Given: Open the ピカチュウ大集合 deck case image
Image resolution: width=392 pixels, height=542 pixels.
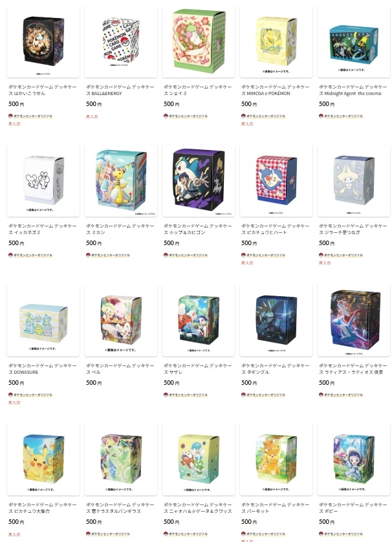Looking at the screenshot, I should (x=43, y=460).
